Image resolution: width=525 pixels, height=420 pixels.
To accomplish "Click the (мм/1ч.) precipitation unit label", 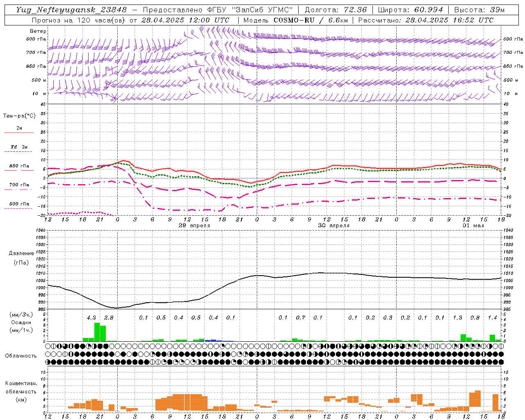I will 21,330.
